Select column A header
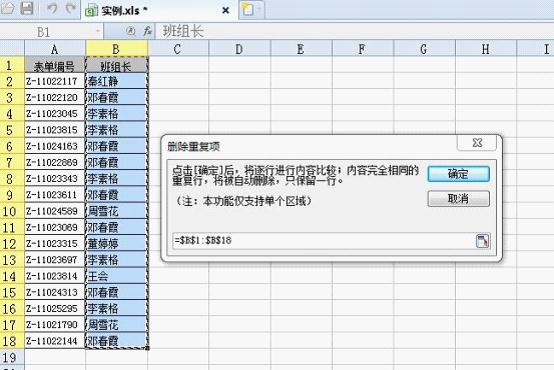This screenshot has height=370, width=554. 55,49
